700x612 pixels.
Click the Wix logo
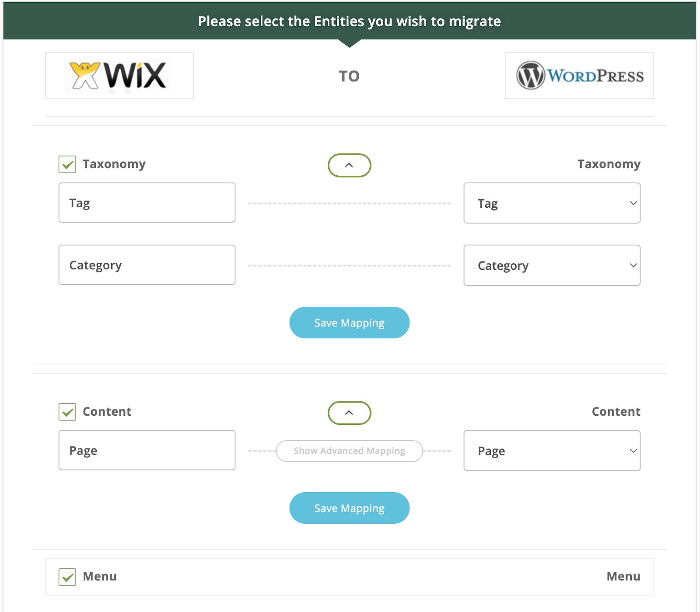pyautogui.click(x=119, y=76)
